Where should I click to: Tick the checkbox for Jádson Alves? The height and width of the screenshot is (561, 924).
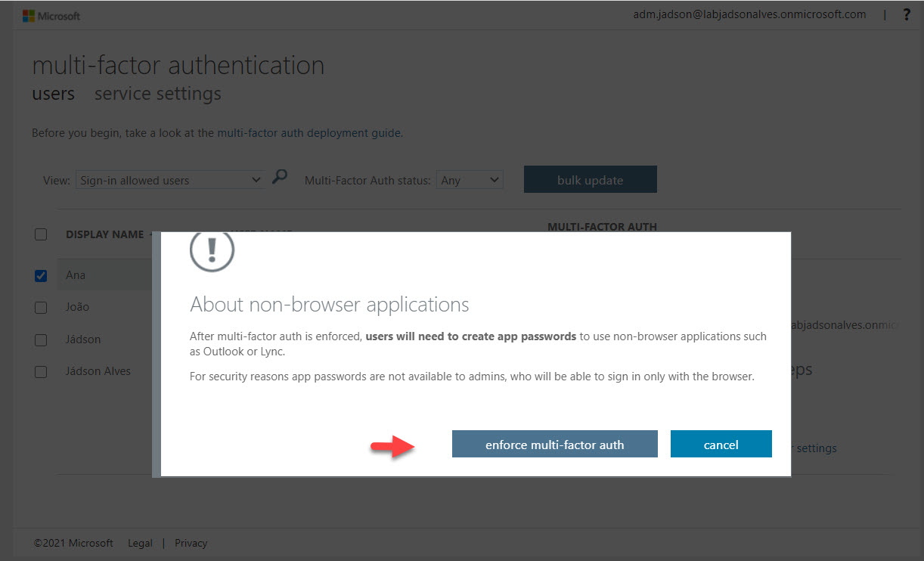tap(41, 372)
